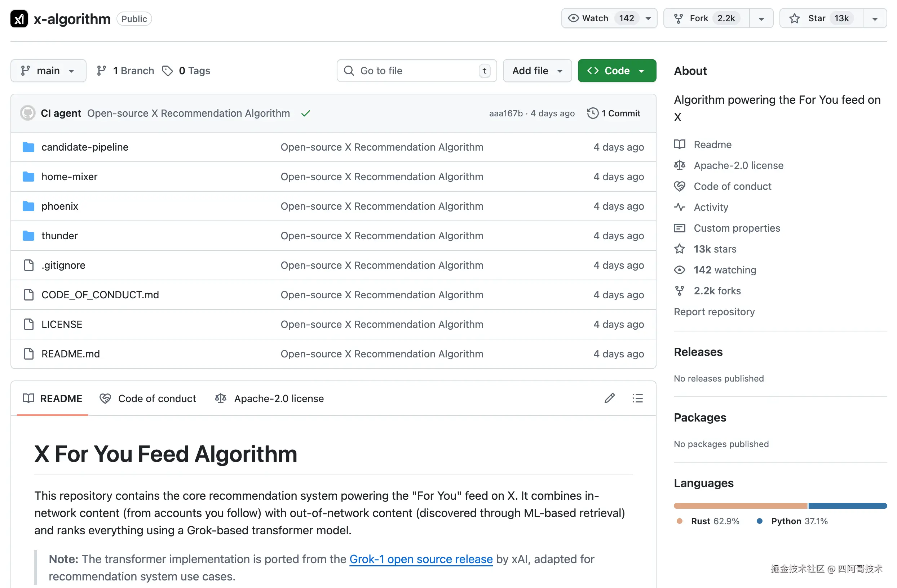The width and height of the screenshot is (897, 588).
Task: Expand the main branch selector dropdown
Action: (48, 71)
